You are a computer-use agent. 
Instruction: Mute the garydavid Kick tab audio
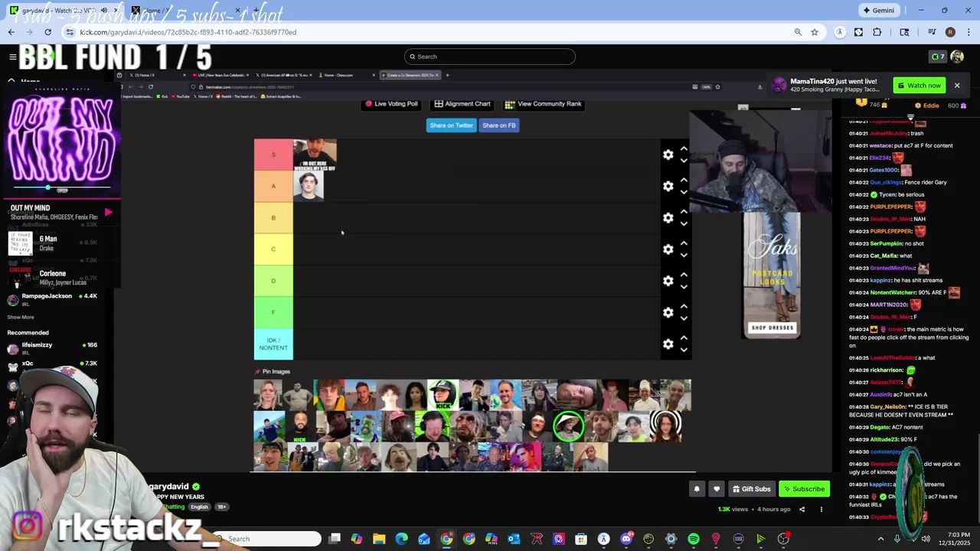(104, 11)
